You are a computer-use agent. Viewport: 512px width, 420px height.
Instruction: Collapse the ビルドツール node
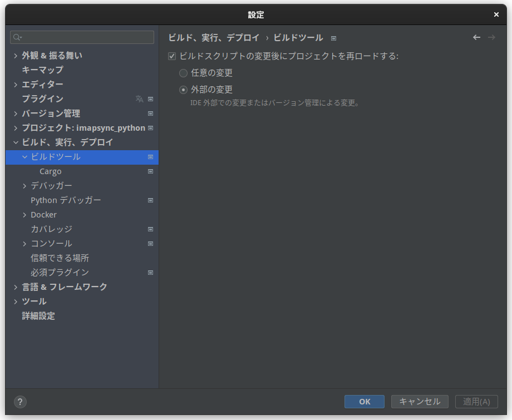click(x=24, y=157)
